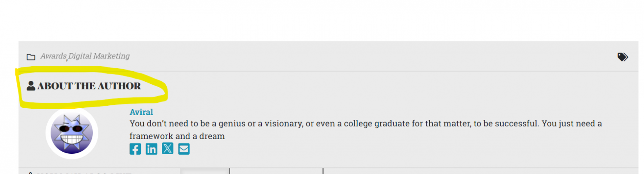
Task: Click the partially visible heading at bottom-left
Action: (x=79, y=172)
